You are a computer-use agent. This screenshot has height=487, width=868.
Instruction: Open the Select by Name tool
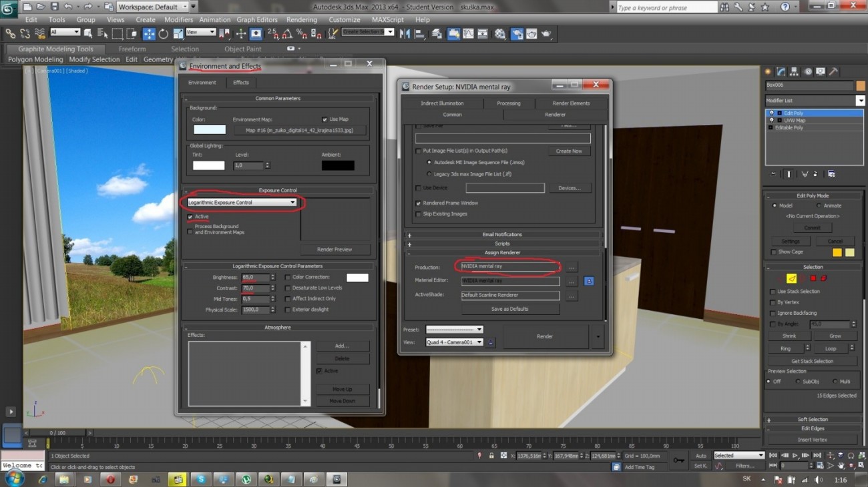point(103,33)
